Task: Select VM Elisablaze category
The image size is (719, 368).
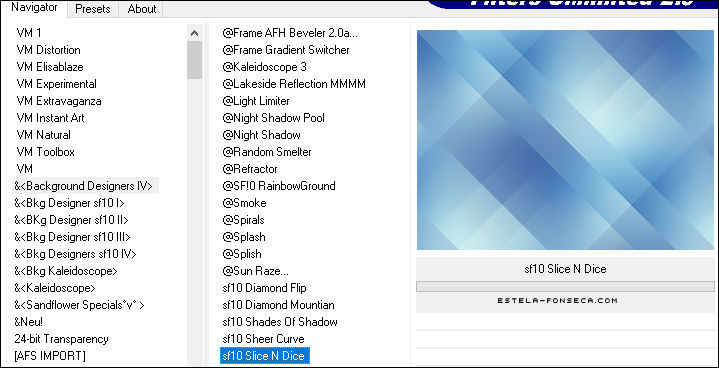Action: pos(50,66)
